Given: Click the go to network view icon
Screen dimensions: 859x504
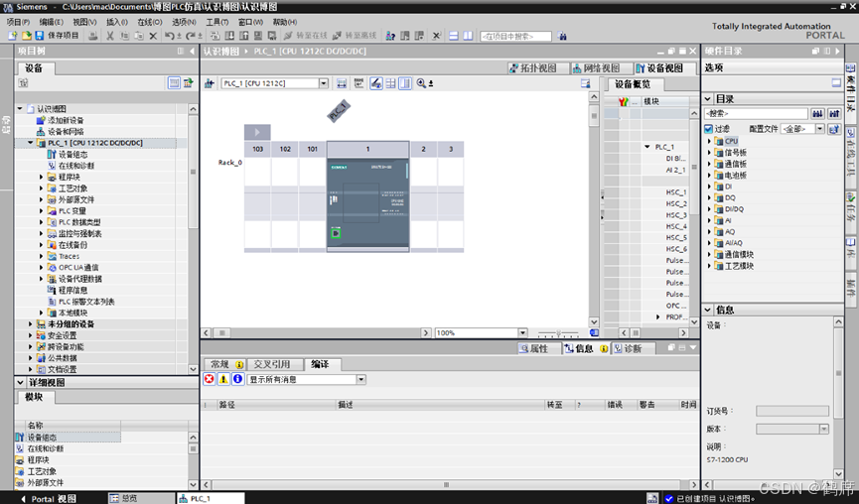Looking at the screenshot, I should tap(210, 83).
